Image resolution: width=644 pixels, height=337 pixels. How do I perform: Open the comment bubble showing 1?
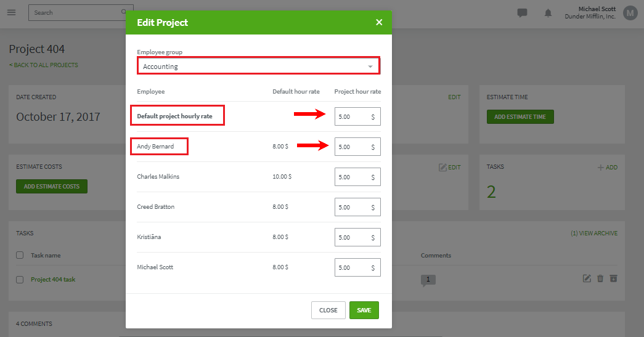[x=428, y=280]
